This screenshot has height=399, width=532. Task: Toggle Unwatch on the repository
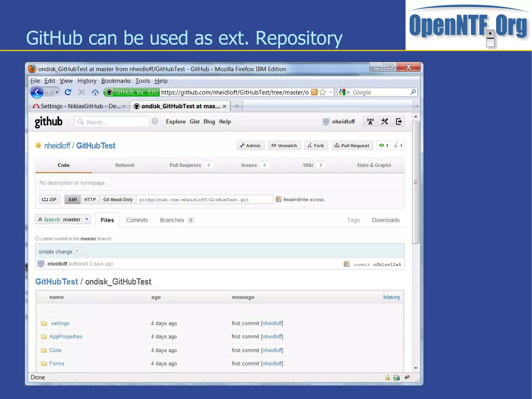[284, 146]
